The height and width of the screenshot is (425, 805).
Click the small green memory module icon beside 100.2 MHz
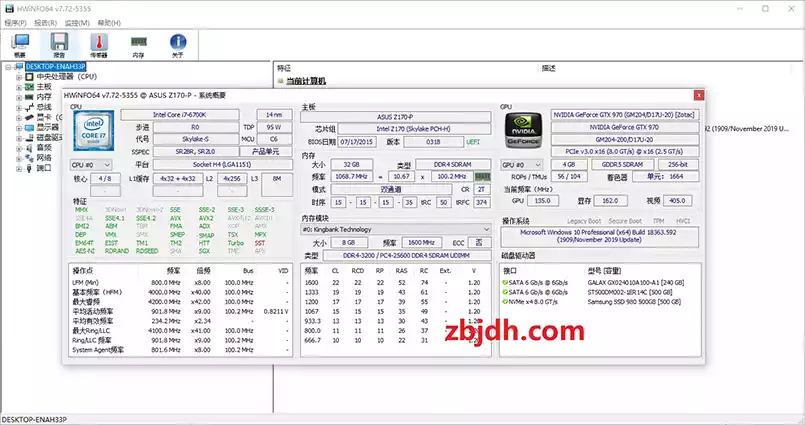[482, 177]
